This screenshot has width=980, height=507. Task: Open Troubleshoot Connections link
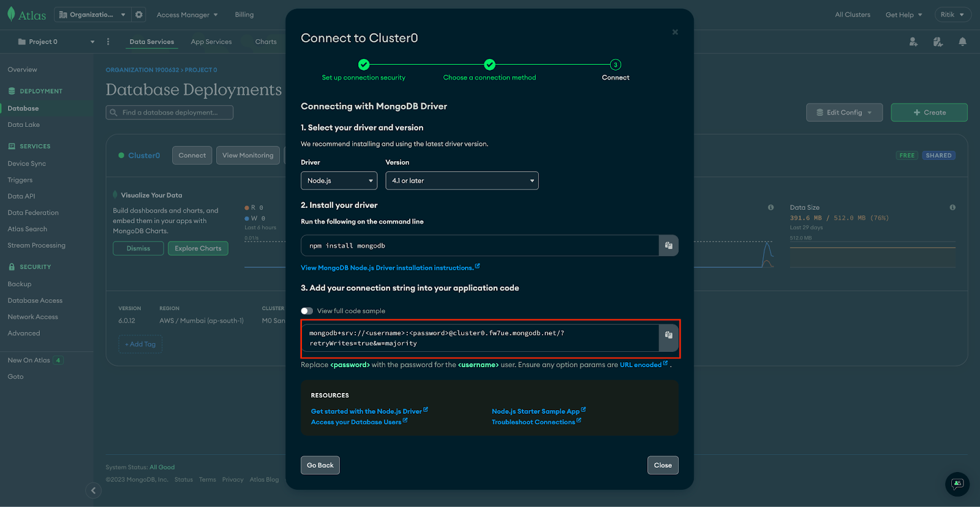point(537,422)
